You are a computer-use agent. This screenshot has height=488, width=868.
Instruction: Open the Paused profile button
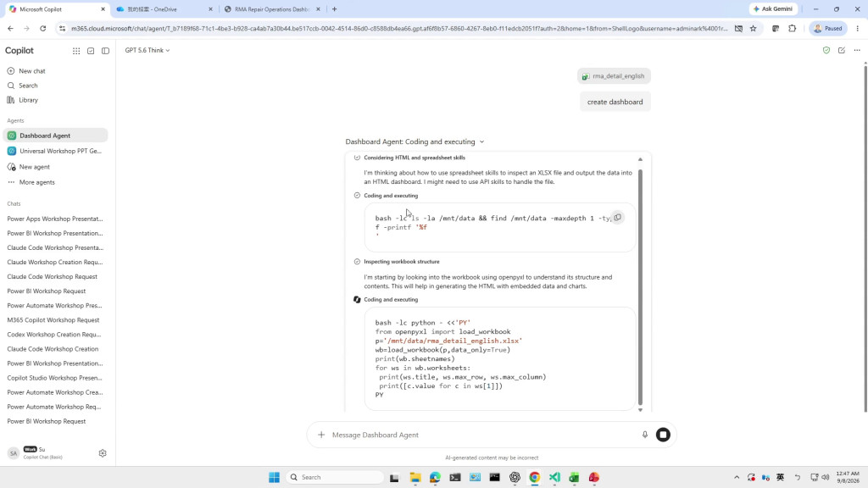pyautogui.click(x=828, y=29)
